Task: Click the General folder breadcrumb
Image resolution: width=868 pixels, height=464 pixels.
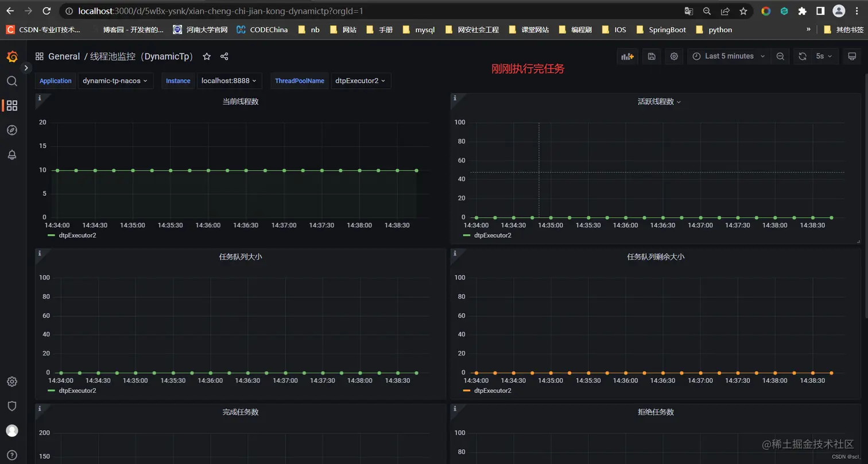Action: [x=64, y=56]
